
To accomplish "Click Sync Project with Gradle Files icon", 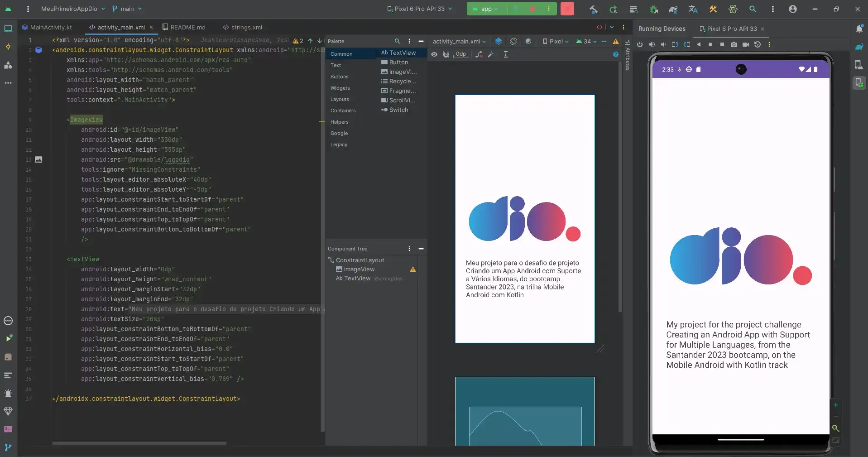I will (x=673, y=9).
